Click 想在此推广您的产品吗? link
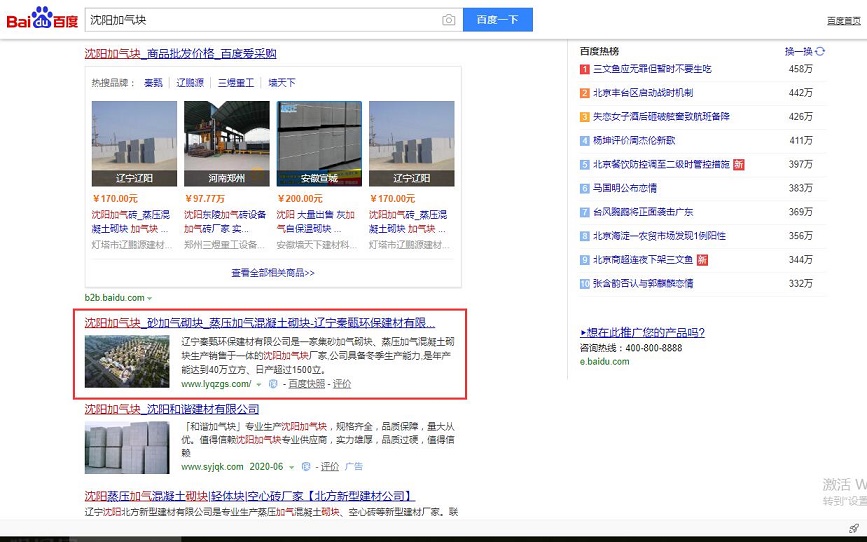 [x=643, y=332]
